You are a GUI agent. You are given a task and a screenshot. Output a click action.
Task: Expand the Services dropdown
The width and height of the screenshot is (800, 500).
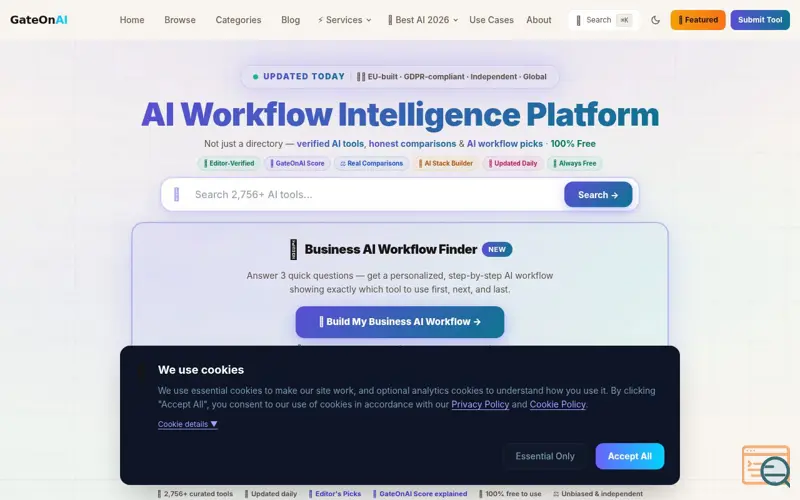[344, 20]
